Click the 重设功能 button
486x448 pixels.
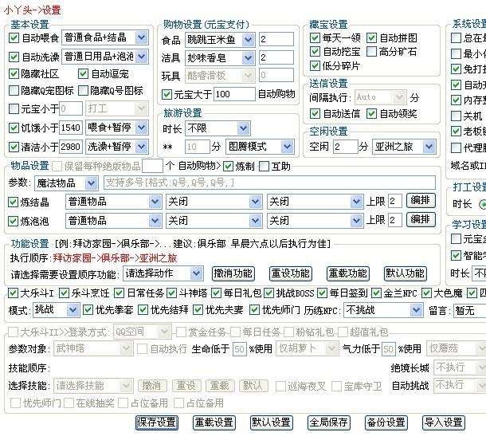click(x=291, y=273)
